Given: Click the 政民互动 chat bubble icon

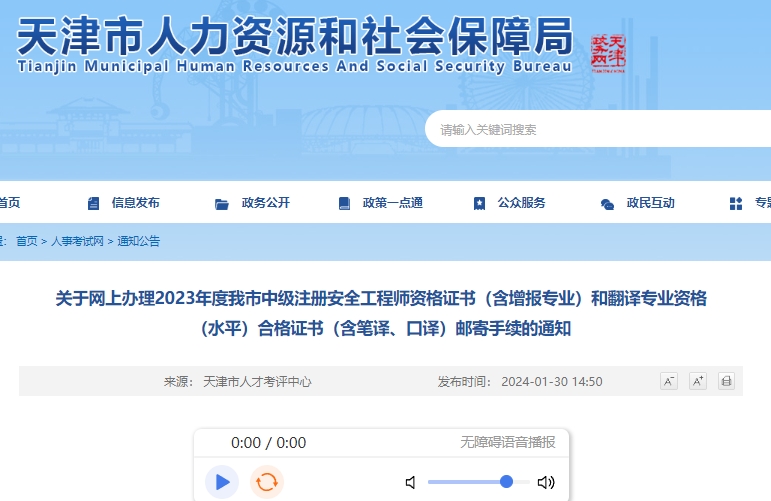Looking at the screenshot, I should click(607, 203).
